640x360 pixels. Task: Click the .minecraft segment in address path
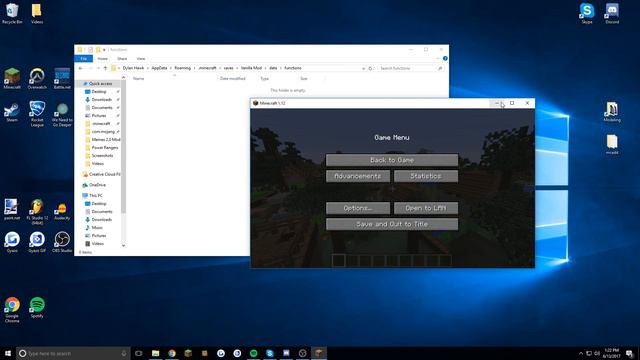[x=207, y=68]
